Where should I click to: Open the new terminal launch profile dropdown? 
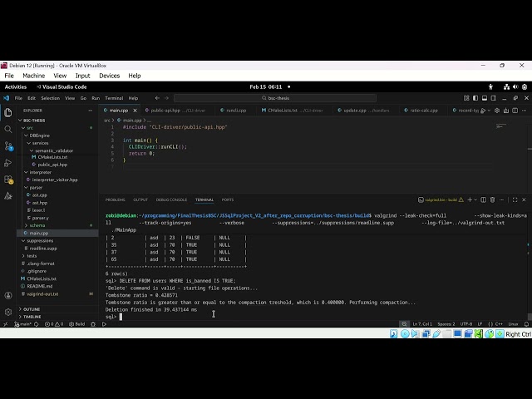pyautogui.click(x=475, y=199)
